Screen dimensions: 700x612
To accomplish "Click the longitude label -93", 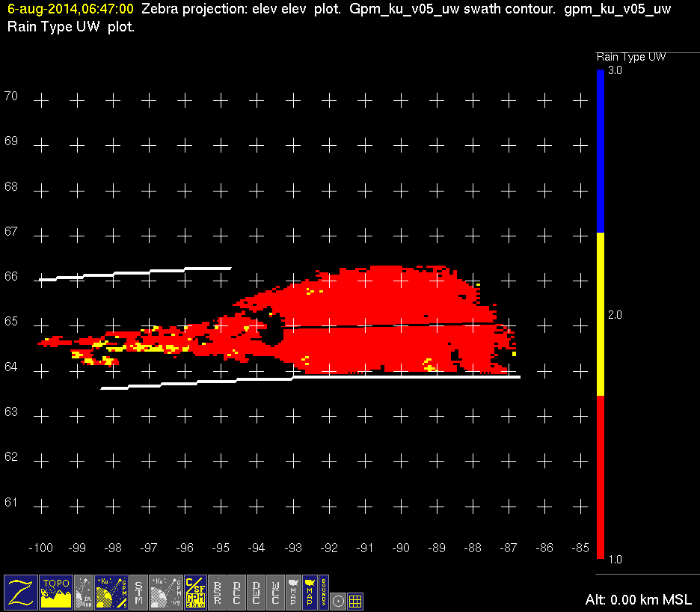I will 293,548.
